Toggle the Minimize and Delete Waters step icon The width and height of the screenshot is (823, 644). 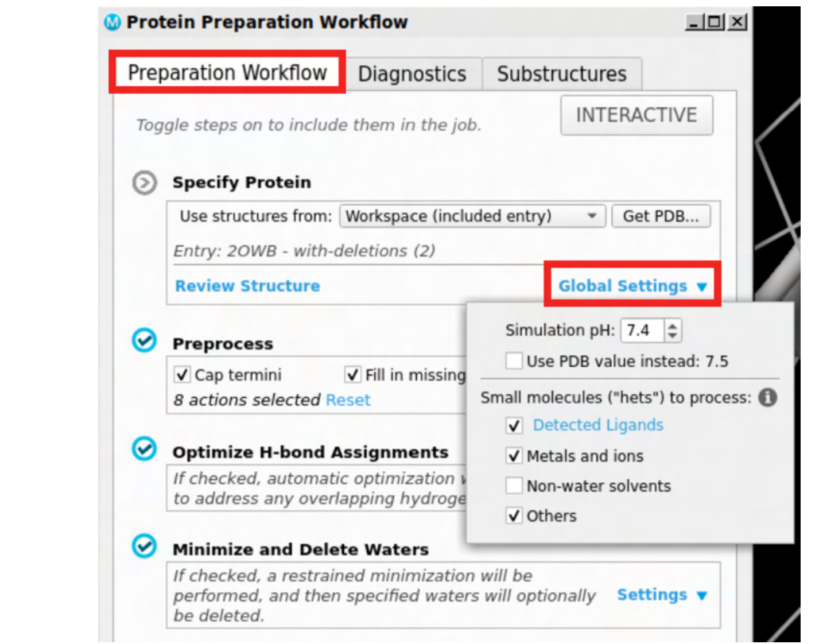(x=144, y=546)
